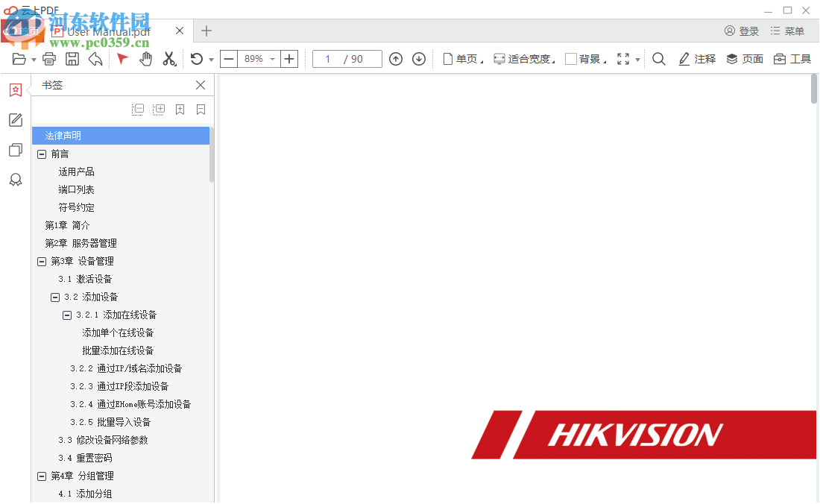This screenshot has height=504, width=820.
Task: Collapse 3.2 添加设备 node
Action: [55, 297]
